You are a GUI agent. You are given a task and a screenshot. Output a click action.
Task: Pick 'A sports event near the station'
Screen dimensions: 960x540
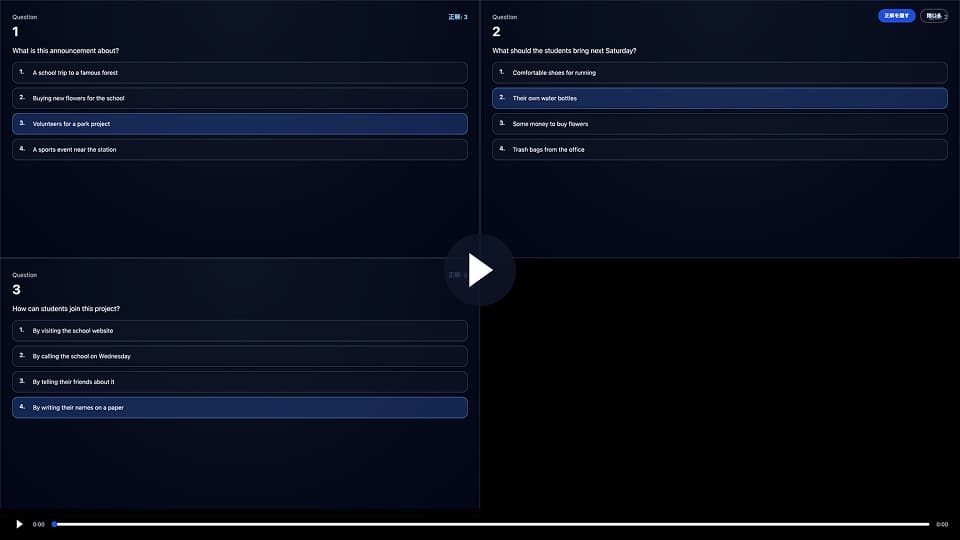[x=239, y=150]
